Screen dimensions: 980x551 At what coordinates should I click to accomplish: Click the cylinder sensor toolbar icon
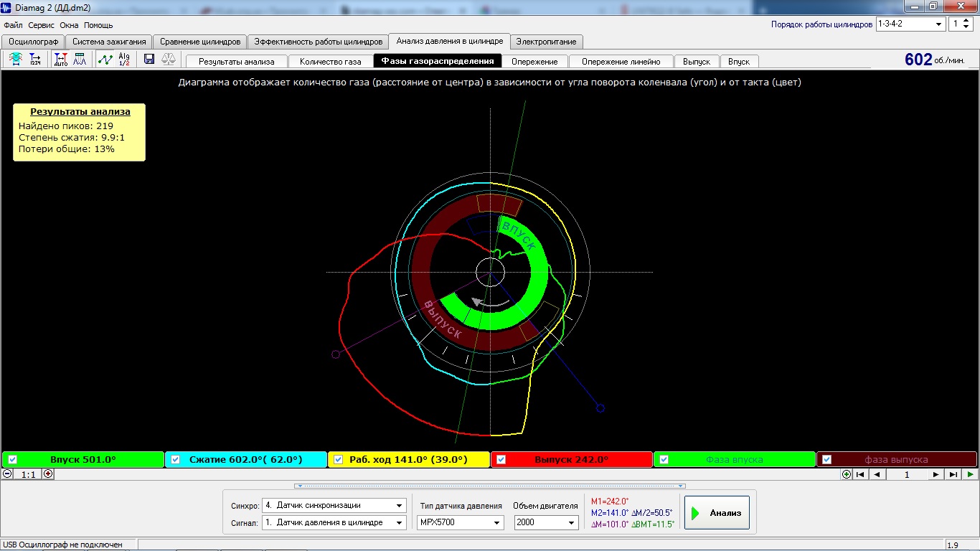click(16, 60)
